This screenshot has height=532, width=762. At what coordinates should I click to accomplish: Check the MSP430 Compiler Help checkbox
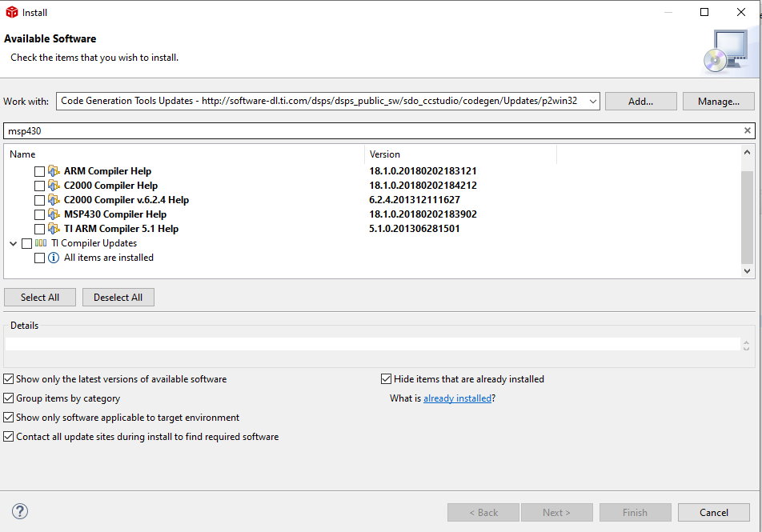[39, 214]
